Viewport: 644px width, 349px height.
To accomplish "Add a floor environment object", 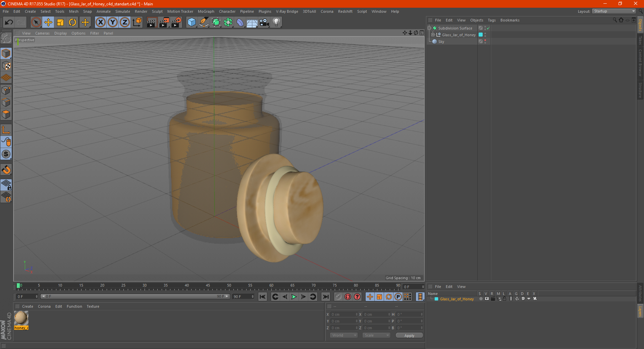I will [252, 22].
